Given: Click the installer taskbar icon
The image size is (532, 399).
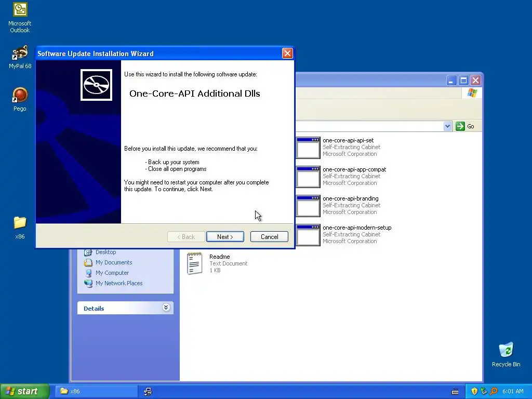Looking at the screenshot, I should pos(148,392).
